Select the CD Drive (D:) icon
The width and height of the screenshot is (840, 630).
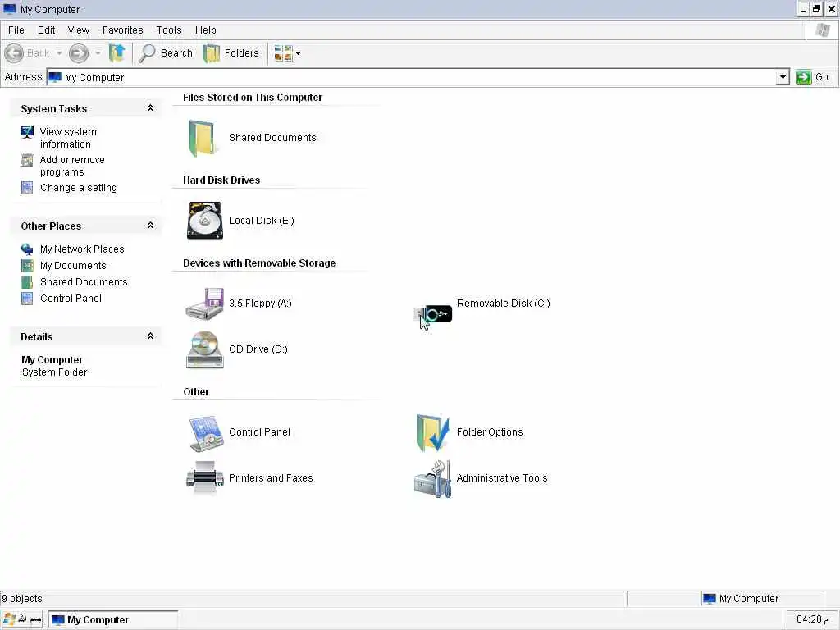point(204,349)
